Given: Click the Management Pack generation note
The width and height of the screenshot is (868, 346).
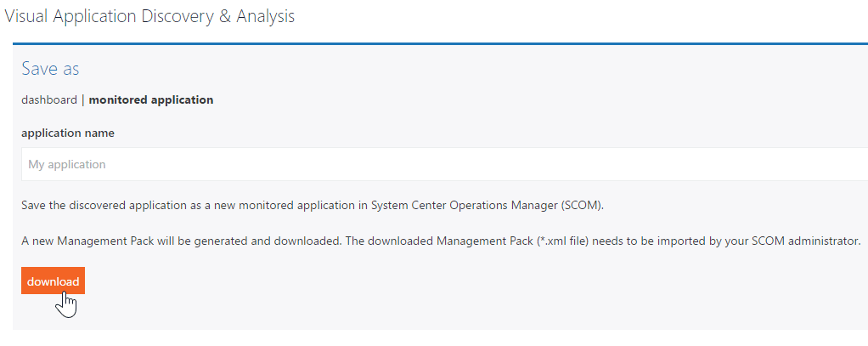Looking at the screenshot, I should pos(441,241).
